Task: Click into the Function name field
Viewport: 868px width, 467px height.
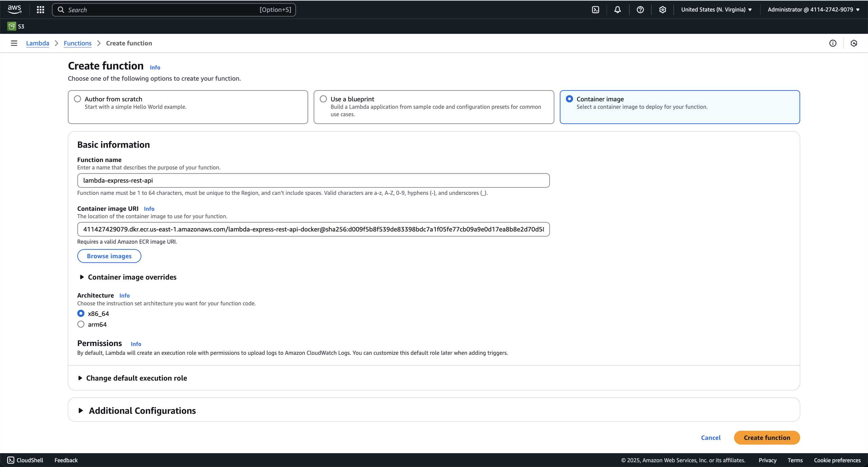Action: tap(313, 181)
